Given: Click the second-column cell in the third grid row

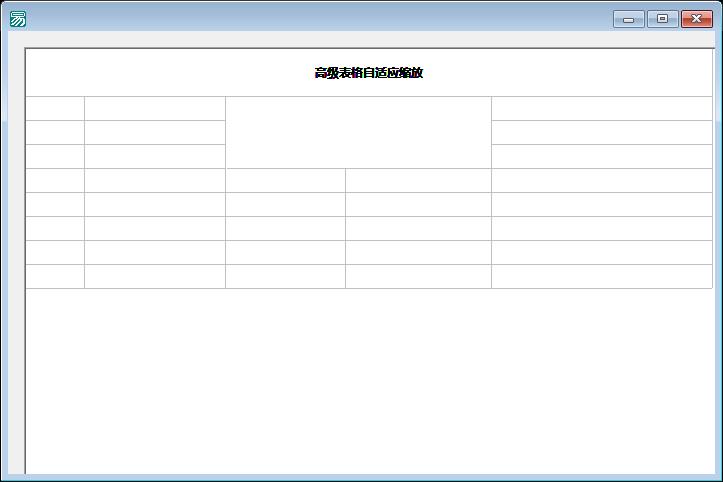Looking at the screenshot, I should click(x=155, y=156).
